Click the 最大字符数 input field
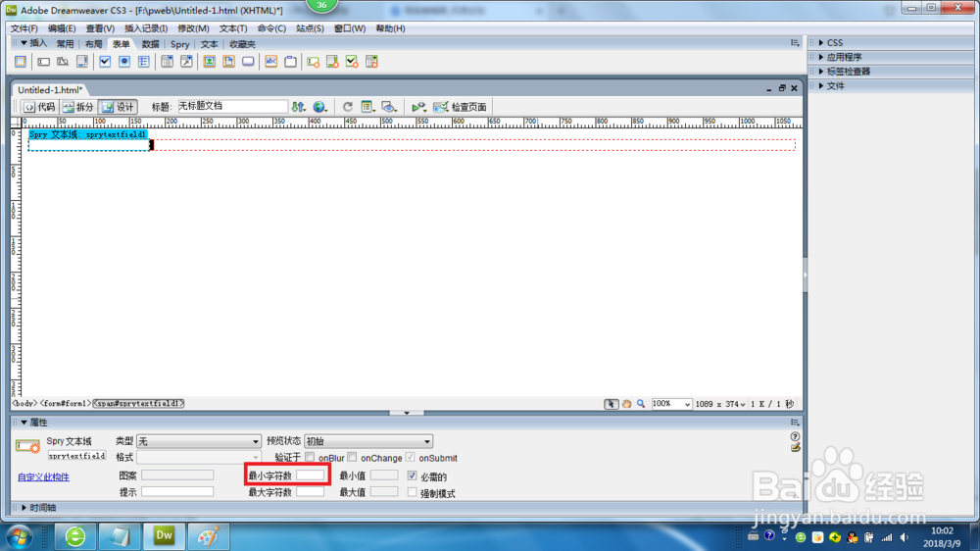 310,491
